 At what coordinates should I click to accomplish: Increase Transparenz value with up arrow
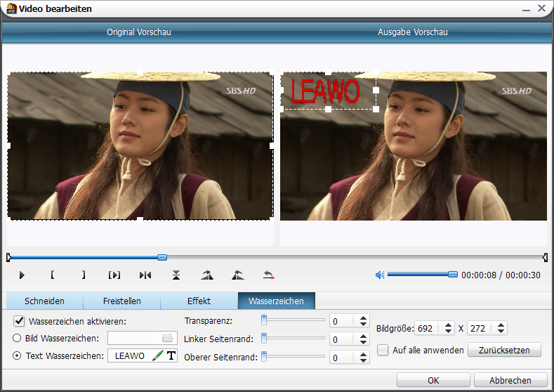click(363, 318)
